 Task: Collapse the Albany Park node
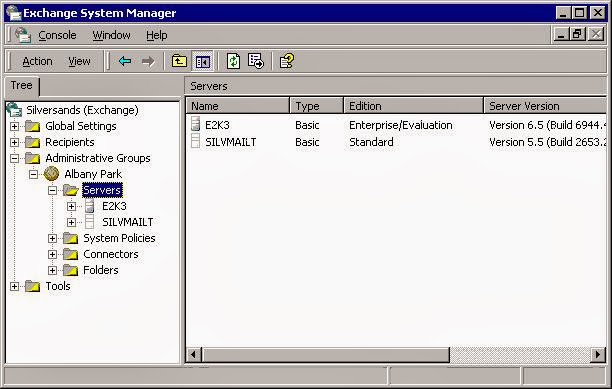click(x=34, y=174)
